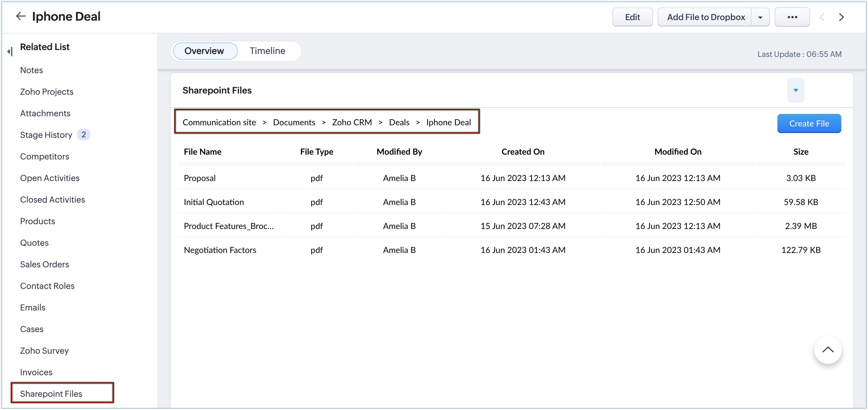868x410 pixels.
Task: Click Add File to Dropbox button
Action: 705,17
